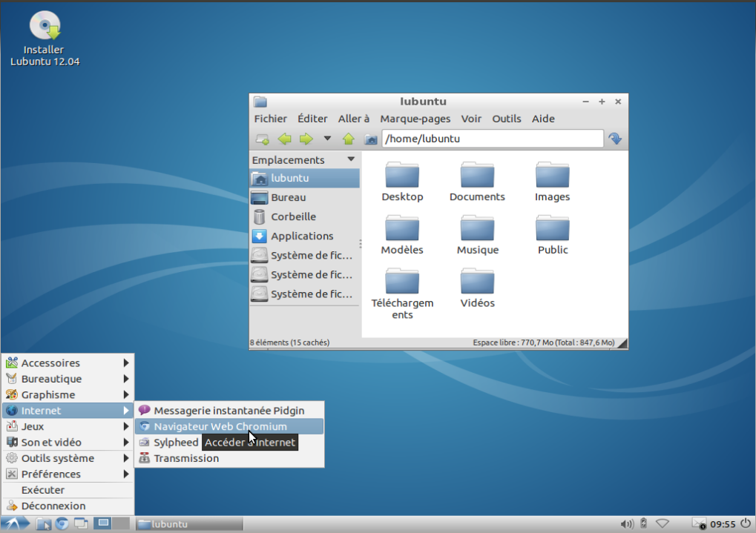The width and height of the screenshot is (756, 533).
Task: Open the Voir menu
Action: pos(471,119)
